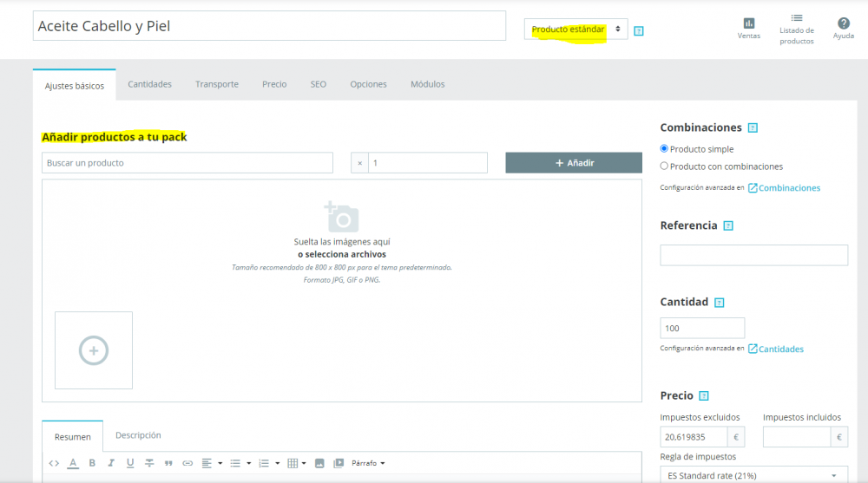The width and height of the screenshot is (868, 483).
Task: Click numbered list icon in editor
Action: 264,463
